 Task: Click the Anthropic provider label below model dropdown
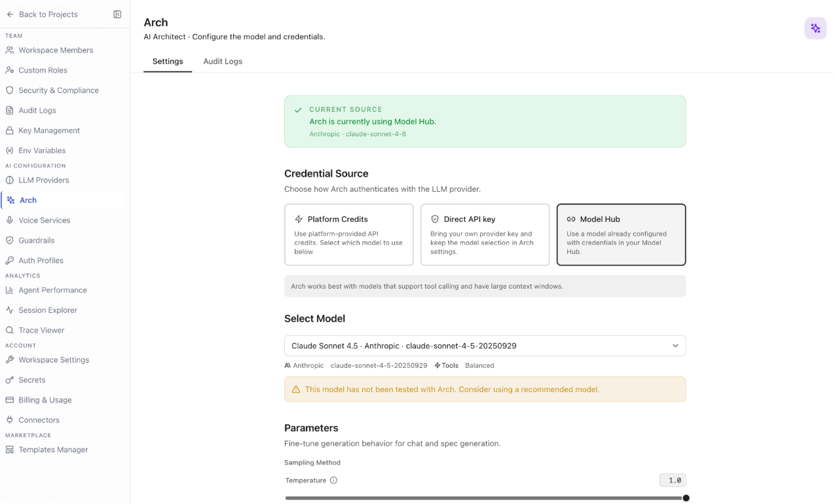(304, 365)
